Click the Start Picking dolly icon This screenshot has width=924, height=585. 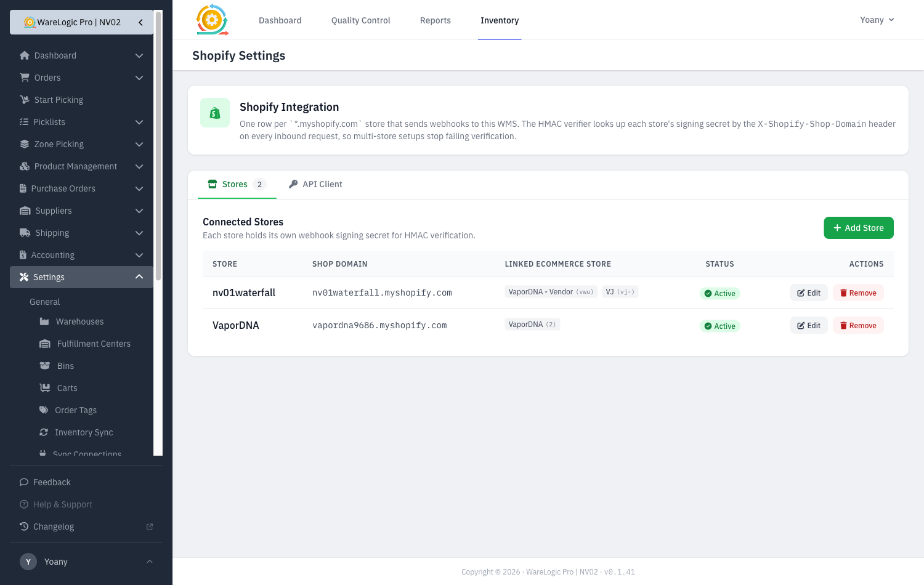pos(25,100)
